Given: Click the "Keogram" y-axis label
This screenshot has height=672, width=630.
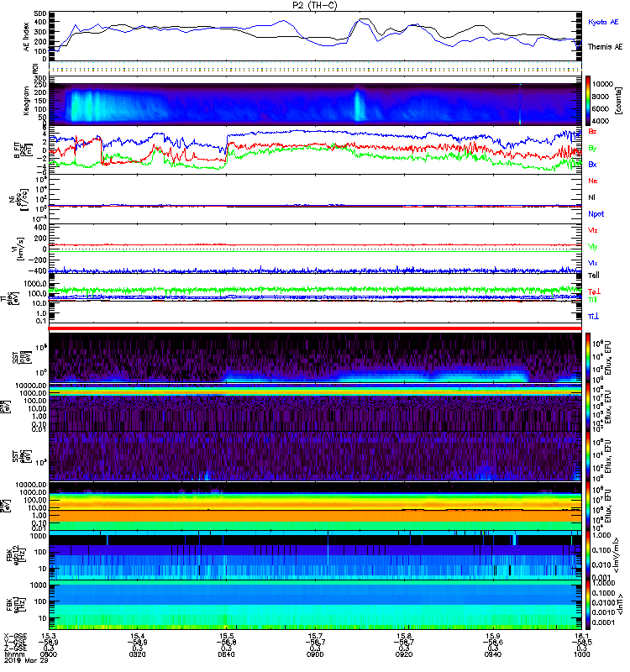Looking at the screenshot, I should pyautogui.click(x=27, y=101).
